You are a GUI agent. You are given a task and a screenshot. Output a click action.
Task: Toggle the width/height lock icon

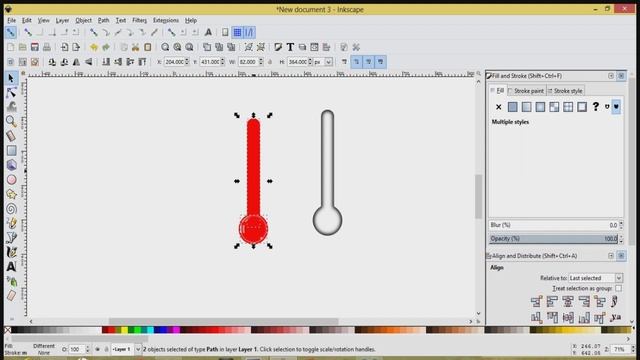pyautogui.click(x=270, y=62)
